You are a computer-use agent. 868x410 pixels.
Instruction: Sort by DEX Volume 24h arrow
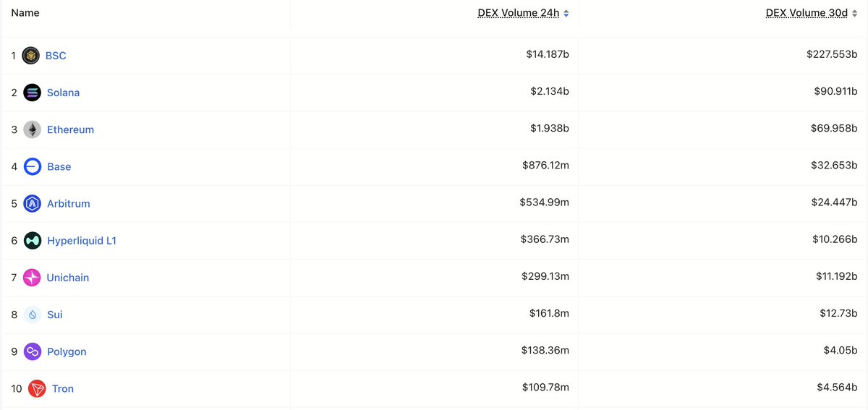click(566, 13)
